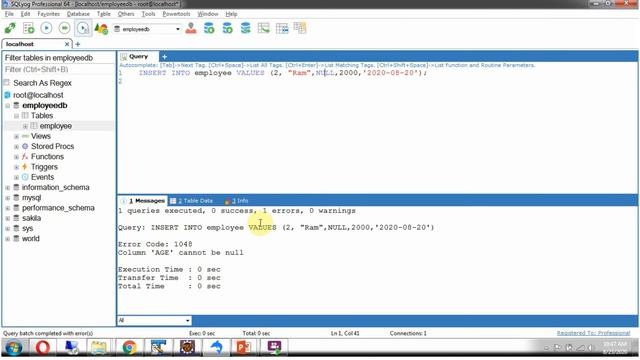Click "Query batch completed with error(s)" status
Screen dimensions: 640x360
point(48,333)
